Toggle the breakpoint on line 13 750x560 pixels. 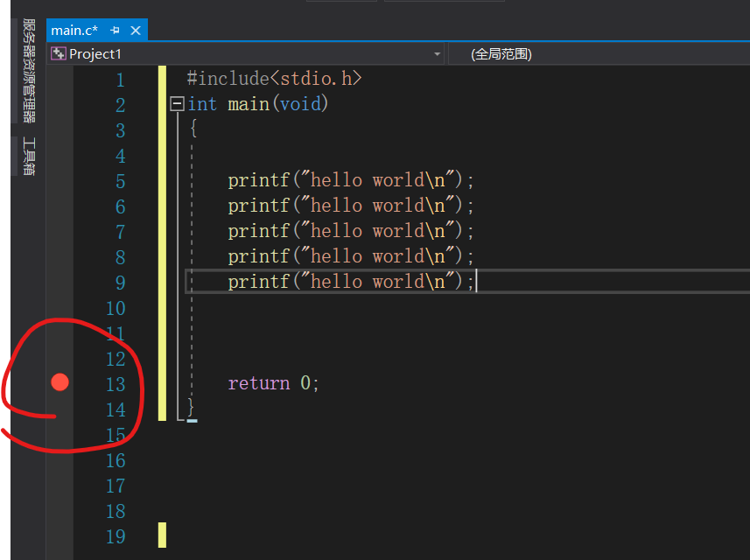(60, 382)
